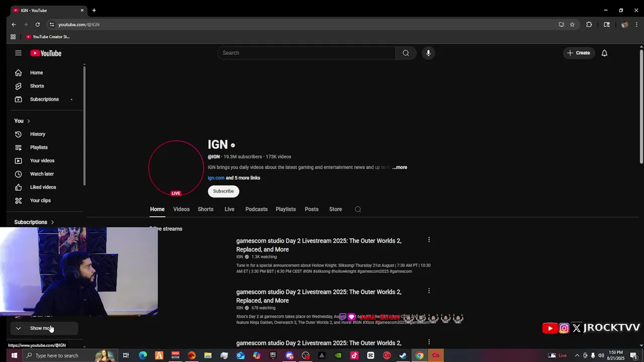Open the system volume icon in tray
The height and width of the screenshot is (362, 644).
601,355
